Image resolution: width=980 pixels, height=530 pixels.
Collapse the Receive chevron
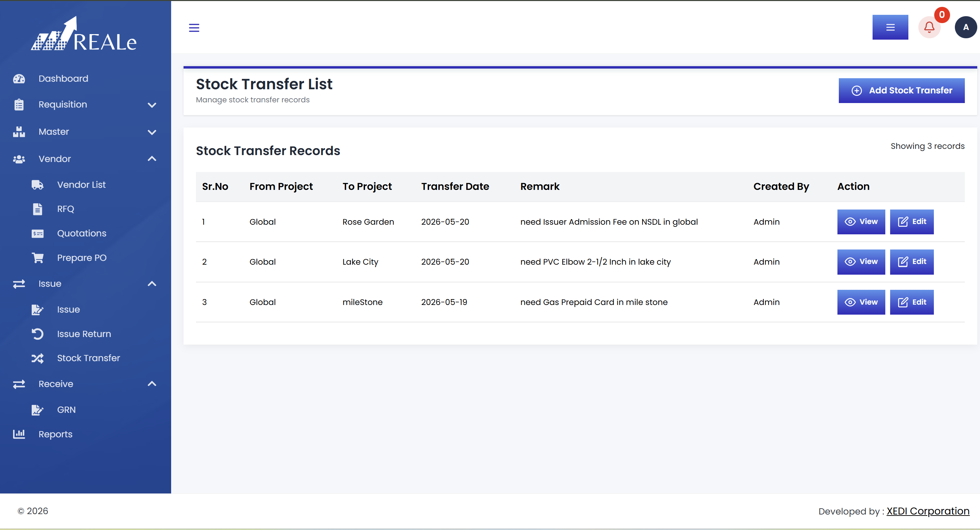[152, 384]
